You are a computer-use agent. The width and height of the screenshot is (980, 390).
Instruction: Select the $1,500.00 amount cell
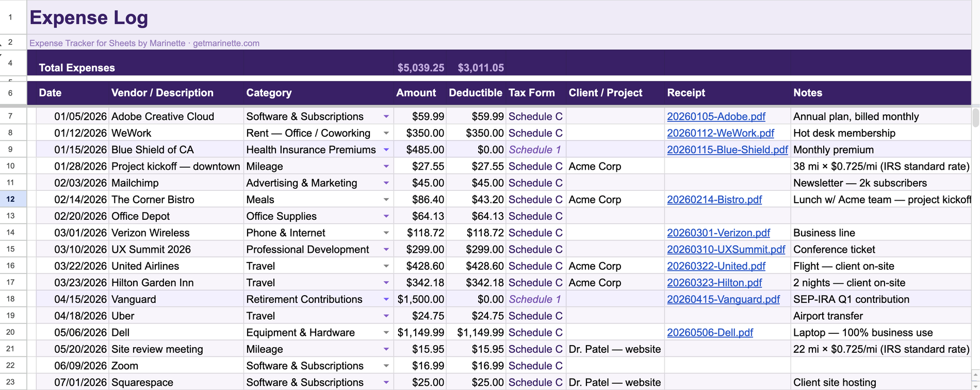point(420,299)
